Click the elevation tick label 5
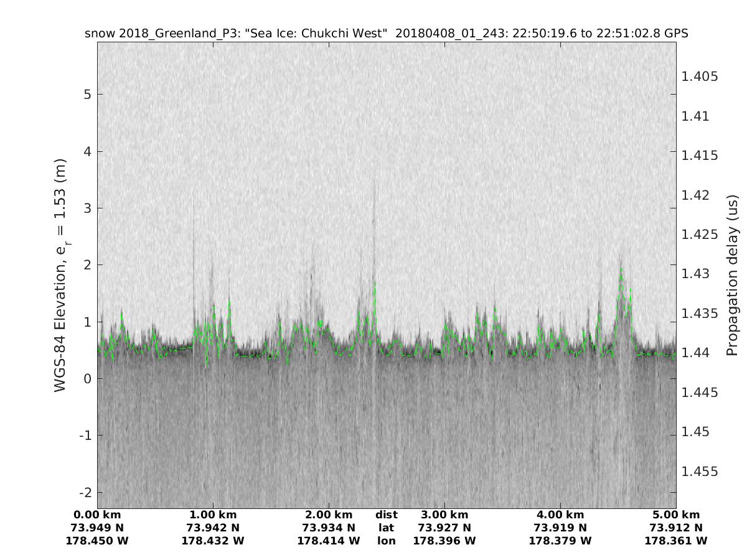Viewport: 747px width, 560px height. click(86, 95)
